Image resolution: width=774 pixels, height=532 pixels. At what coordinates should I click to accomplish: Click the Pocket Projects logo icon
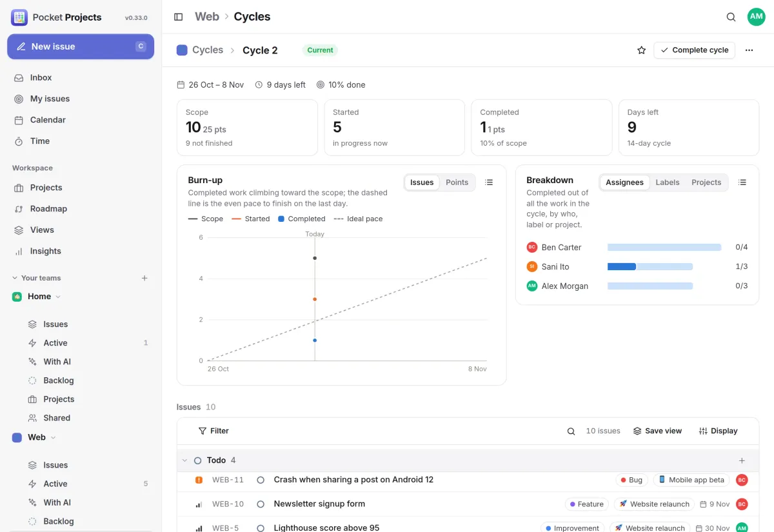click(x=19, y=17)
